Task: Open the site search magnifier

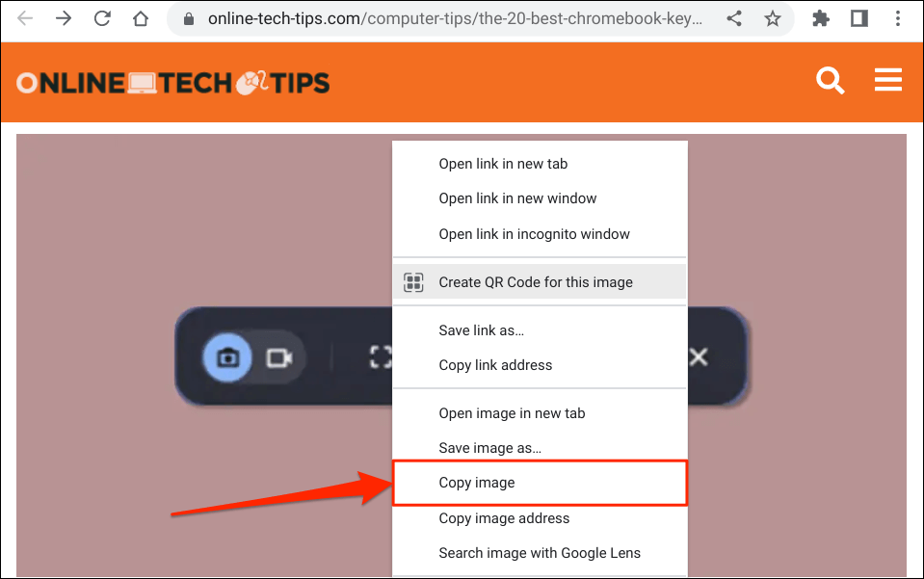Action: point(830,81)
